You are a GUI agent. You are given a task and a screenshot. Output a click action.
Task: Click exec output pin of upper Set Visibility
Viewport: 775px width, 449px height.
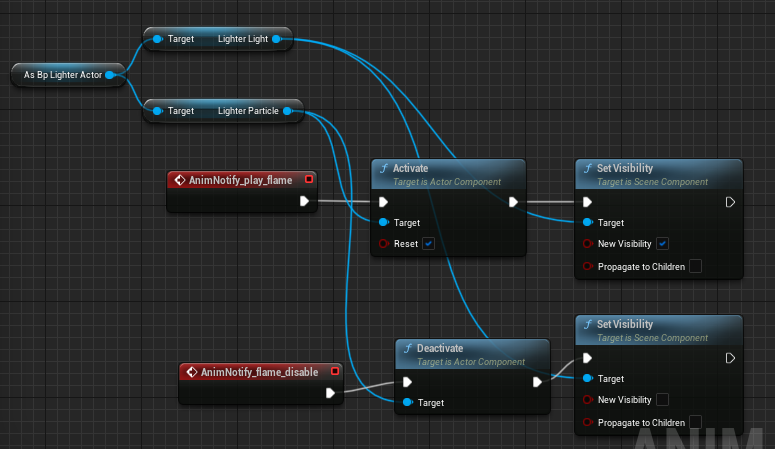(x=730, y=202)
